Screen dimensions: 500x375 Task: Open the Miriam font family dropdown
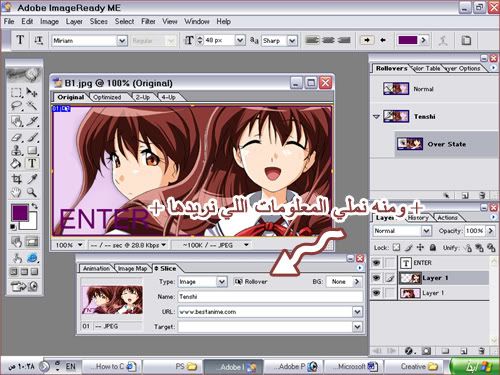122,41
